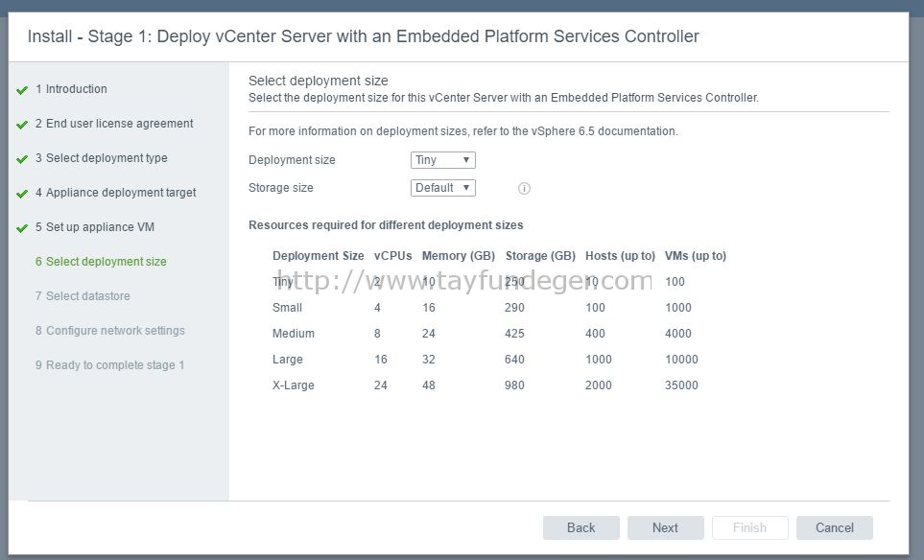Click the Large row storage value 640
Viewport: 924px width, 560px height.
[514, 360]
